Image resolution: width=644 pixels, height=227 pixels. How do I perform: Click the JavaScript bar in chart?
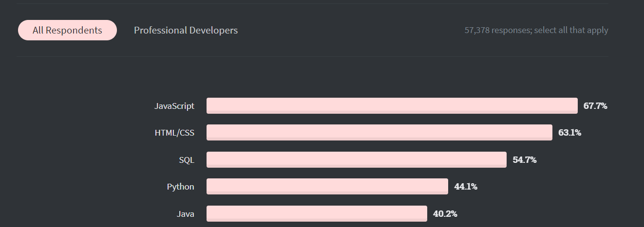point(392,105)
